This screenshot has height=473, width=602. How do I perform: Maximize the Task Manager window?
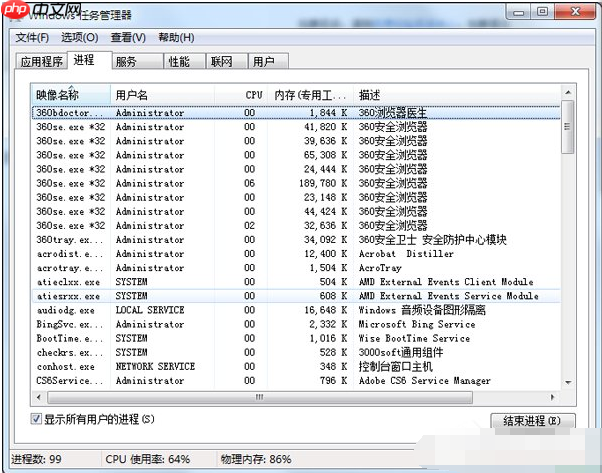click(x=542, y=12)
